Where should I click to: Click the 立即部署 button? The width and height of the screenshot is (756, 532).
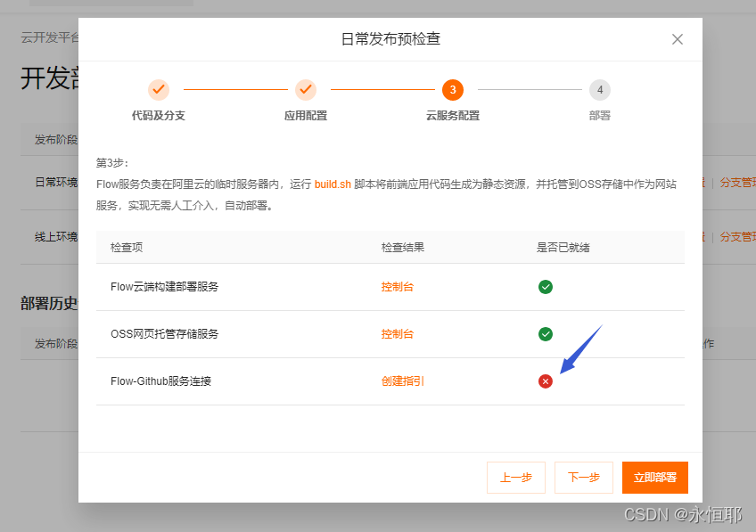pyautogui.click(x=654, y=478)
